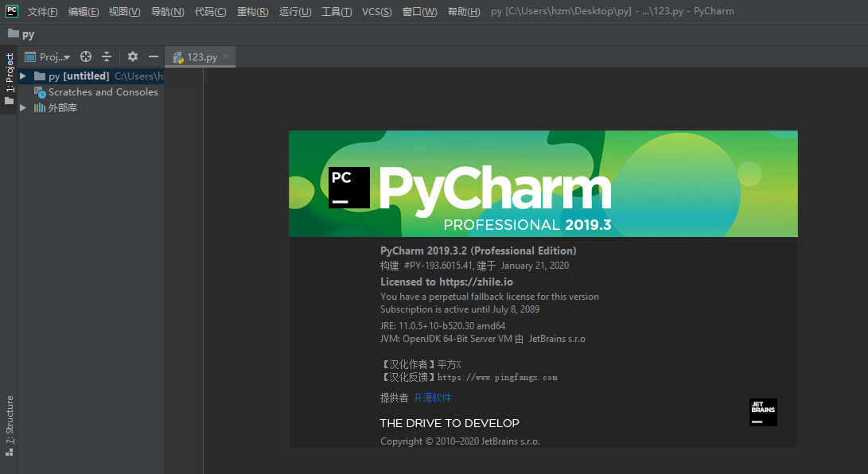Open the VCS(S) menu
868x474 pixels.
pos(376,11)
